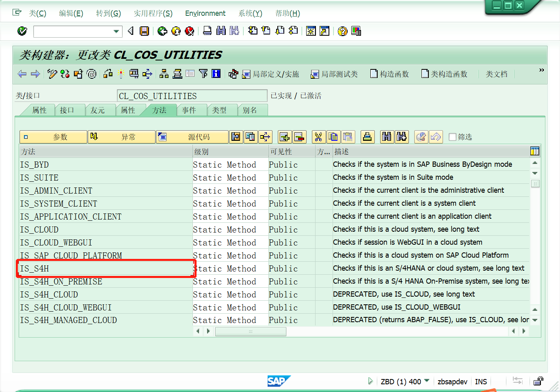Click the Customize Local Layout icon
560x392 pixels.
coord(356,31)
